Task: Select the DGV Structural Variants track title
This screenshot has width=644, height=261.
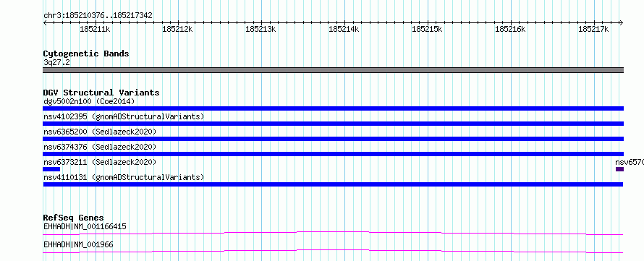Action: click(x=101, y=93)
